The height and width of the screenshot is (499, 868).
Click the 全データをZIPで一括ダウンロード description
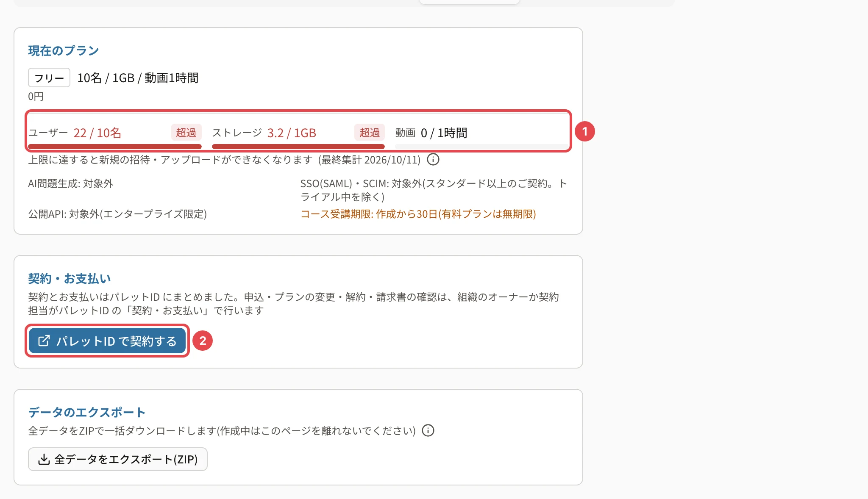coord(222,431)
